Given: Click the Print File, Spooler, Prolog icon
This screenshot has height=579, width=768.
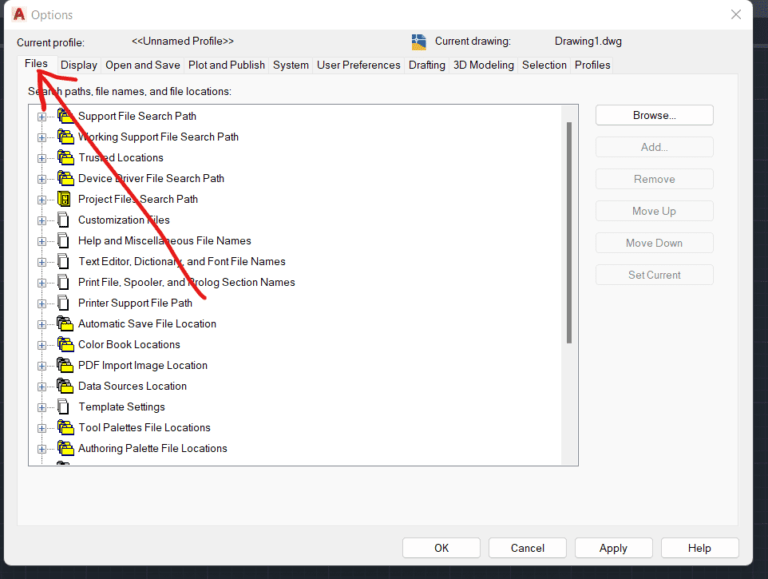Looking at the screenshot, I should tap(63, 282).
